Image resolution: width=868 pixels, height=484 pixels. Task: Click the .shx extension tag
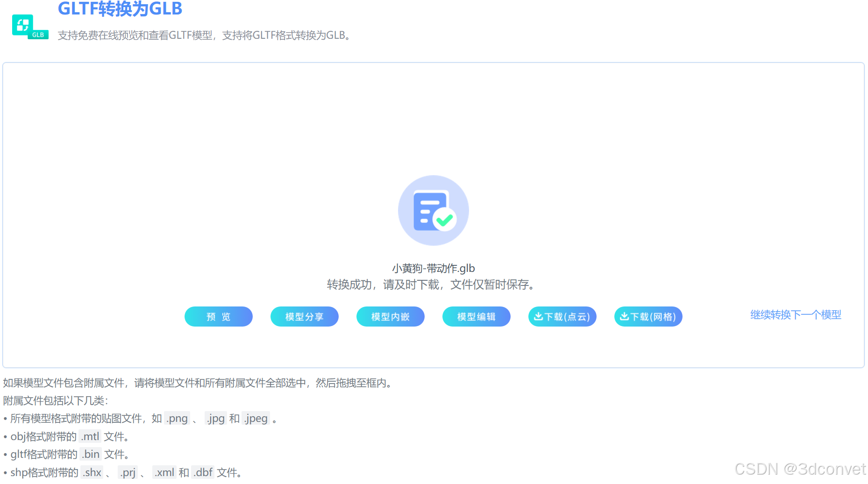click(x=92, y=472)
